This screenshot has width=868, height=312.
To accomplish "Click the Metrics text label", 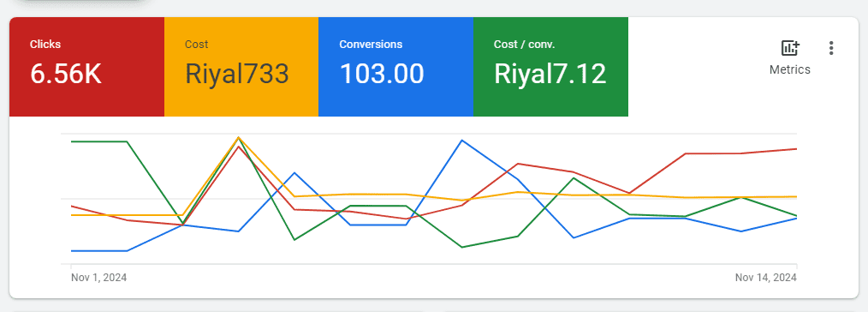I will (790, 69).
